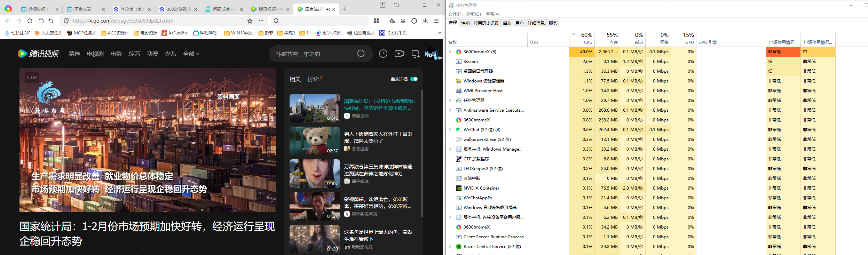Reload the page with the browser refresh icon
Screen dimensions: 868x255
click(30, 21)
